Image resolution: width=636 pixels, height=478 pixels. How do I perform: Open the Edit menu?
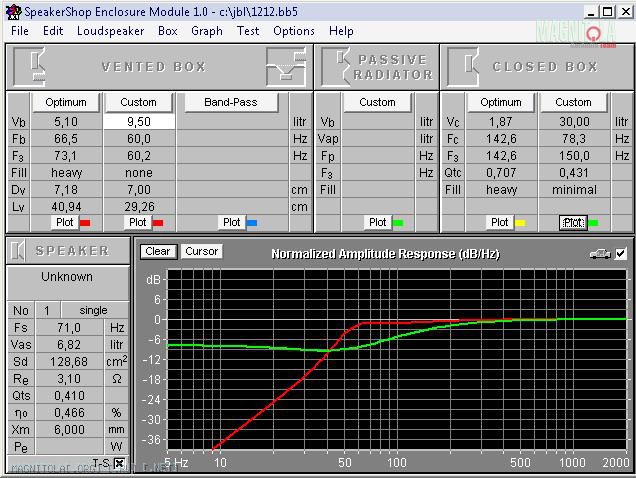(x=53, y=31)
